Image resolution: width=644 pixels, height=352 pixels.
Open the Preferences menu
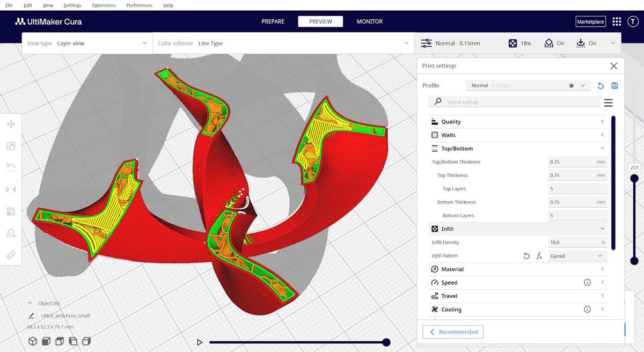click(138, 5)
